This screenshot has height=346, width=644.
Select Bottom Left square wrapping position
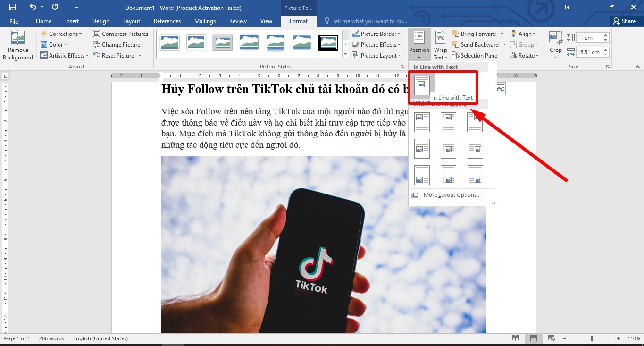(422, 175)
